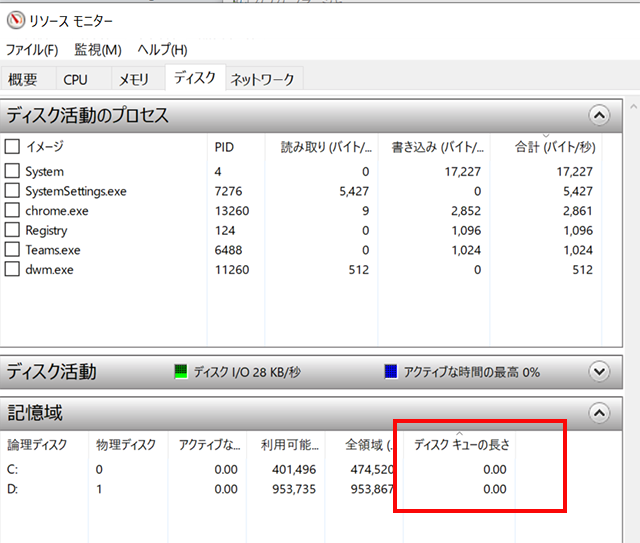
Task: Click the SystemSettings.exe process name
Action: coord(76,191)
